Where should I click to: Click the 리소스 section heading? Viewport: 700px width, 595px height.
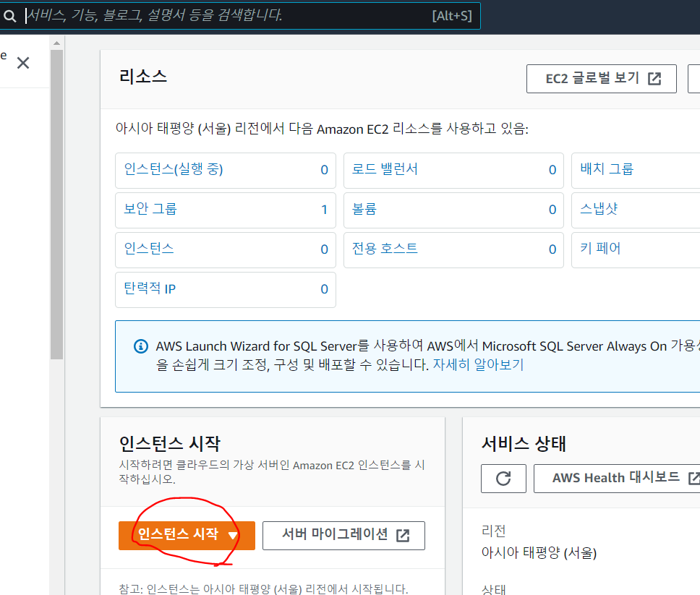coord(143,77)
